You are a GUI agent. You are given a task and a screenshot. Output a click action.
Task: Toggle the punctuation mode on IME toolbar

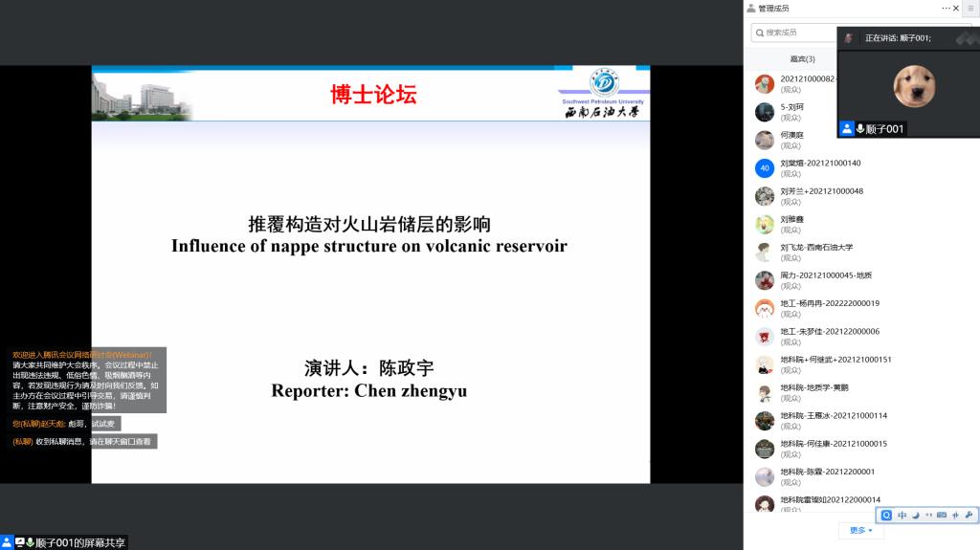pos(928,516)
